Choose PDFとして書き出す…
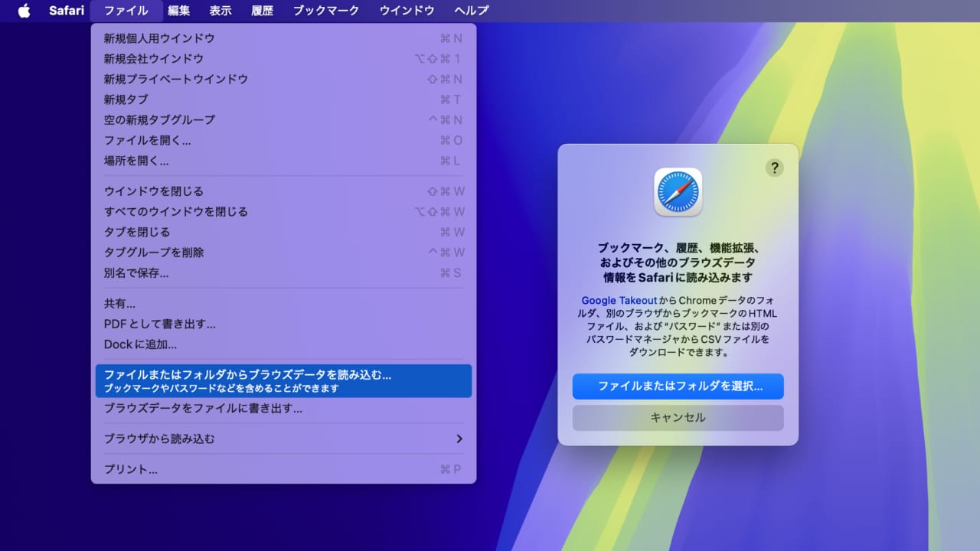Viewport: 980px width, 551px height. 283,324
